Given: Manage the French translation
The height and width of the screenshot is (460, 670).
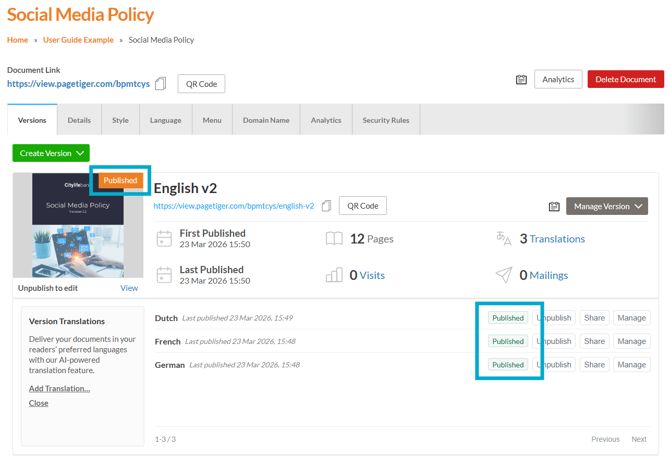Looking at the screenshot, I should click(632, 341).
